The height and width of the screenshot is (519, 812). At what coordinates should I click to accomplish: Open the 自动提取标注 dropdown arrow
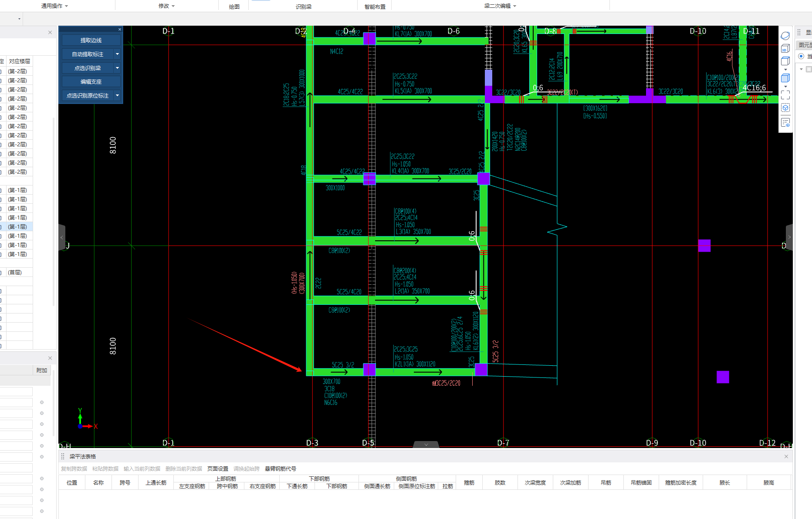[x=117, y=54]
